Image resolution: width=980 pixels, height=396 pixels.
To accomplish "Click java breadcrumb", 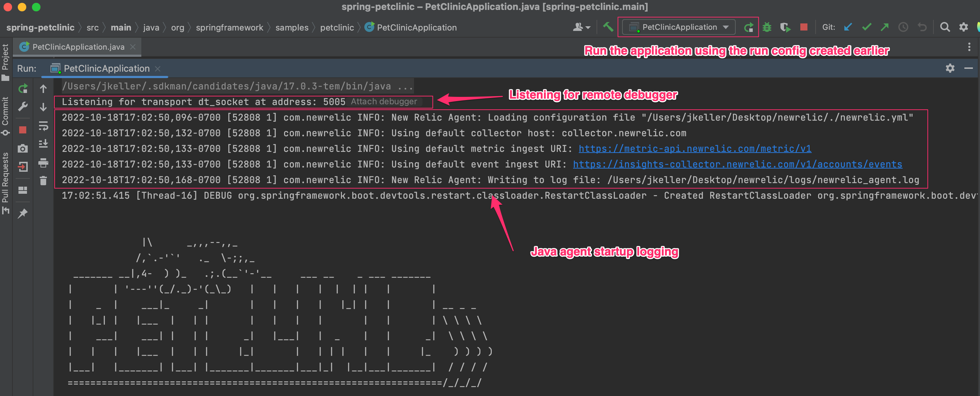I will point(151,27).
